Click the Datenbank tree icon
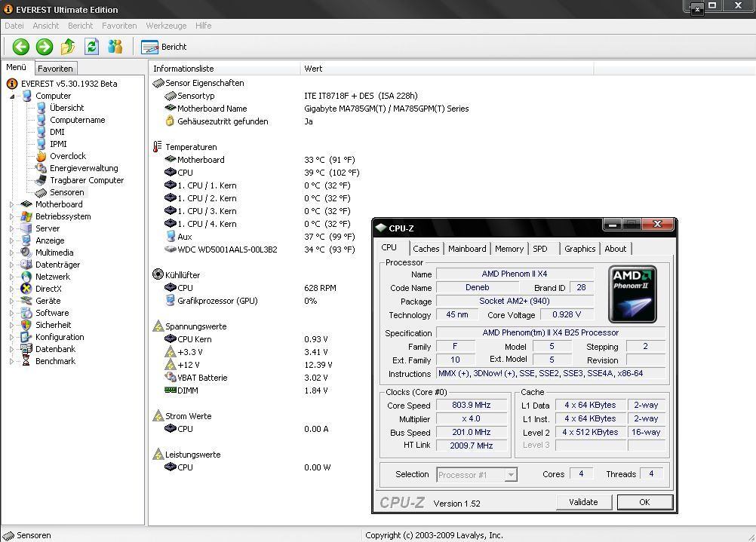 tap(26, 349)
